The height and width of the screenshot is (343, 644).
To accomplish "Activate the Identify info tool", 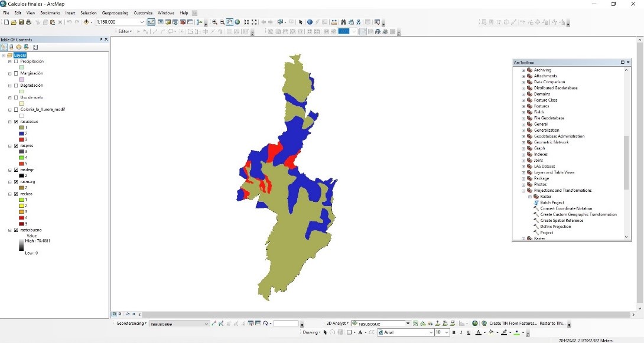I will tap(310, 22).
